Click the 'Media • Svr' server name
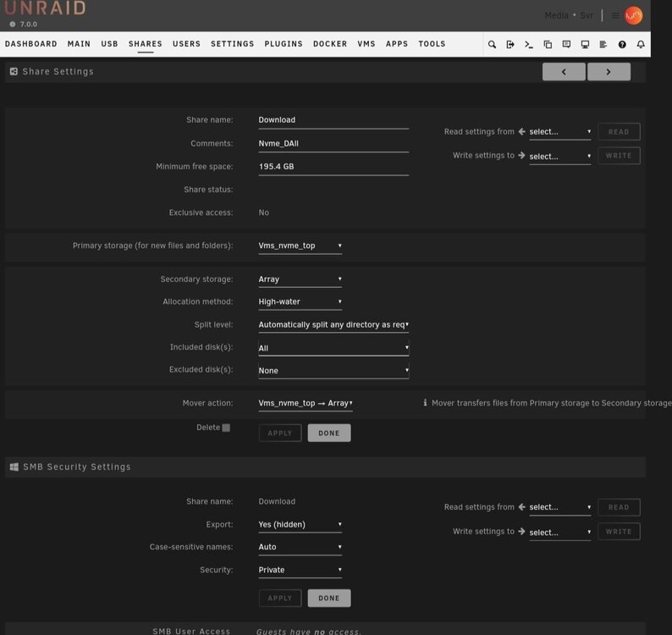Viewport: 672px width, 635px height. 569,16
